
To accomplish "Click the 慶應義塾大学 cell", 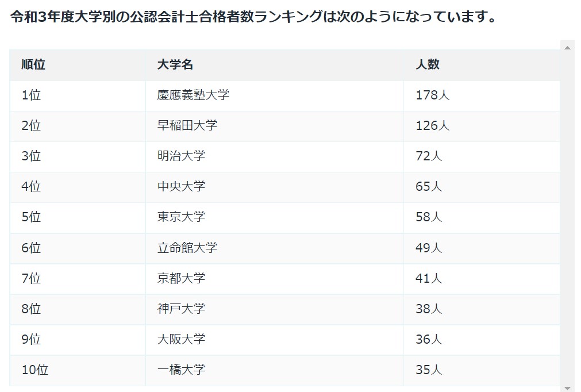I will point(275,95).
